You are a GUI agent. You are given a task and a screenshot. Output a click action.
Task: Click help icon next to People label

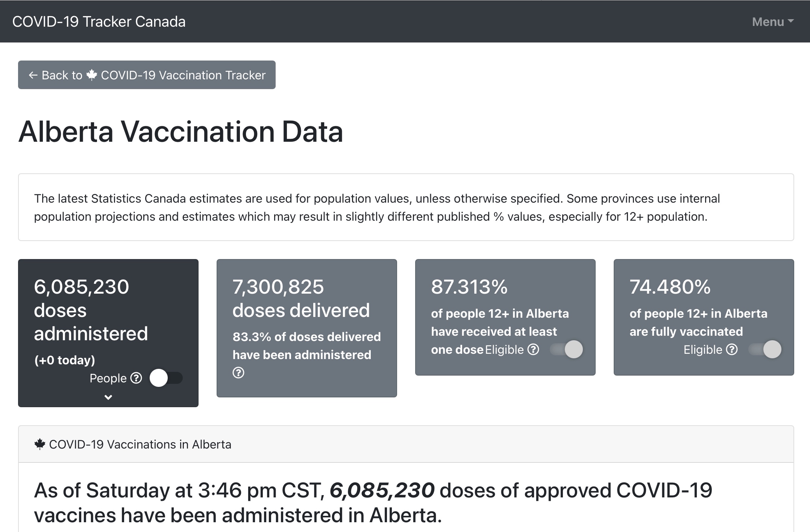[136, 378]
